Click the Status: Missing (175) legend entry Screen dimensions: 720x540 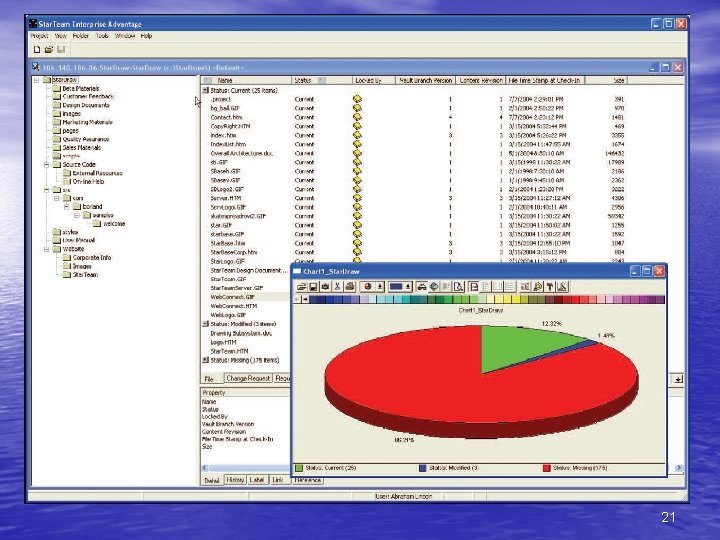pos(575,468)
